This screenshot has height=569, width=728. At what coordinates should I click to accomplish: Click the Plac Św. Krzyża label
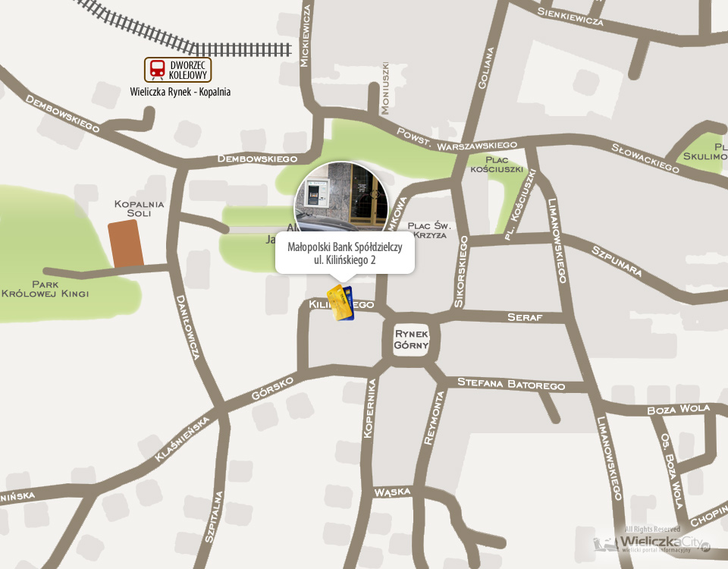(x=429, y=230)
